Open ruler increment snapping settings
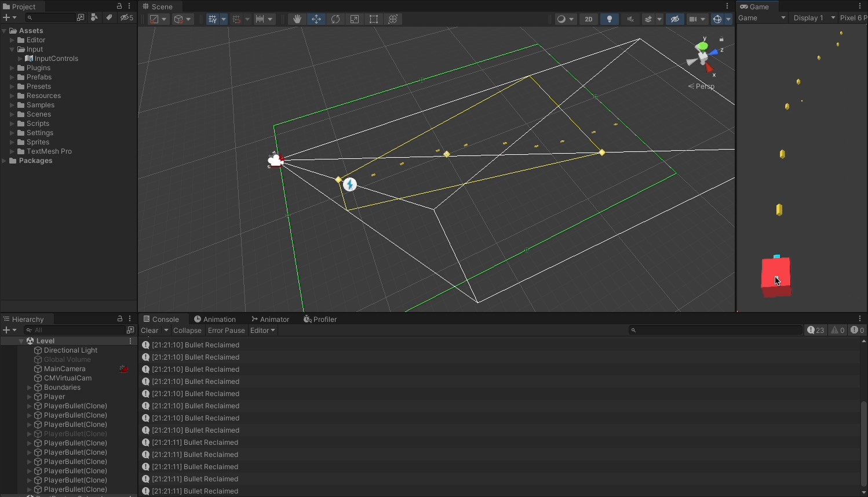This screenshot has width=868, height=497. click(x=264, y=19)
